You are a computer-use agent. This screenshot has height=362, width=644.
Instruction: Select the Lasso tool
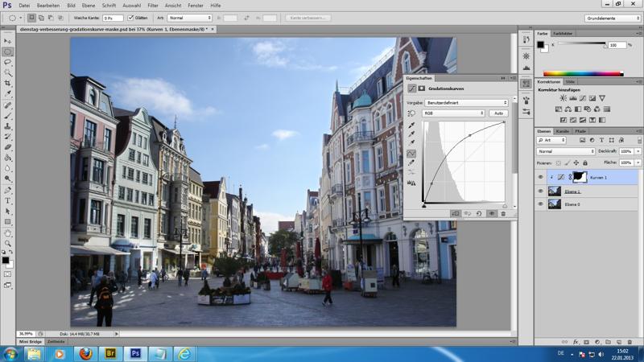8,62
